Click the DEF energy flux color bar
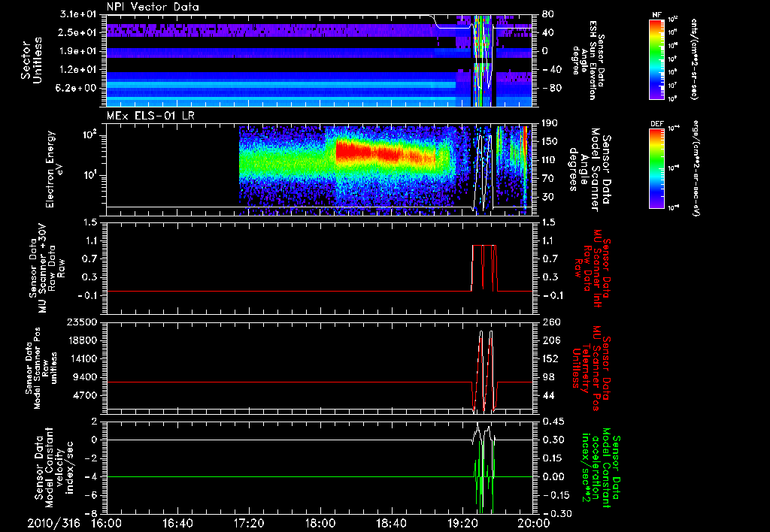Image resolution: width=770 pixels, height=532 pixels. pyautogui.click(x=656, y=168)
